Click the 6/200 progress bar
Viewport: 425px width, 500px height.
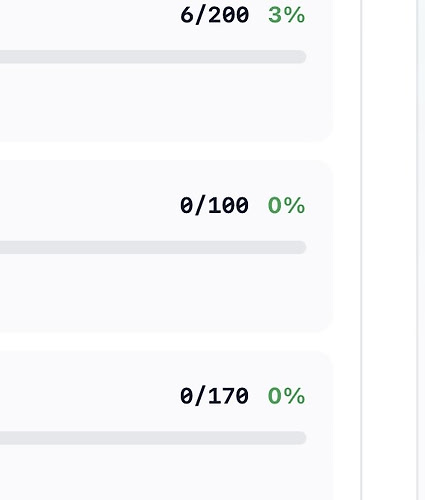pos(153,57)
